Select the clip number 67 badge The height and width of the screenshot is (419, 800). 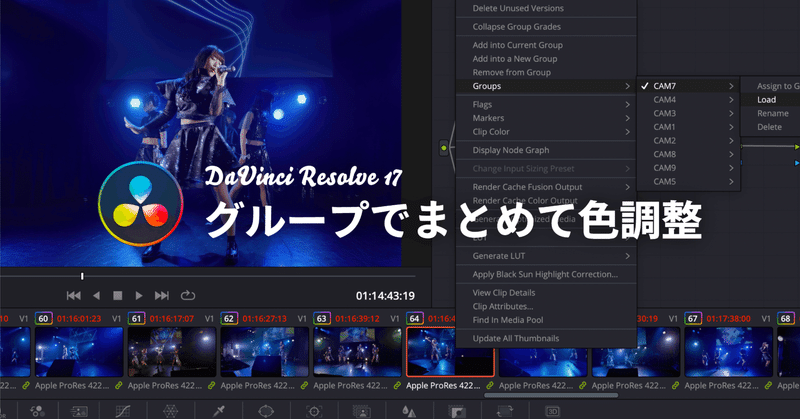tap(693, 318)
